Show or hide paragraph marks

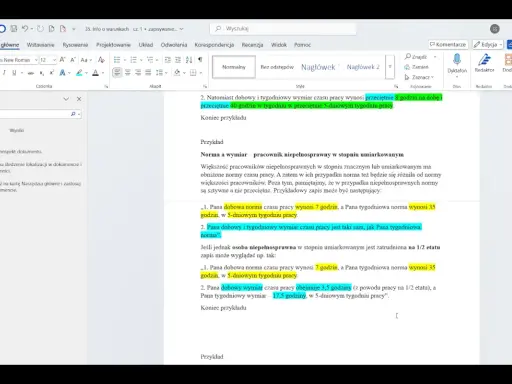200,60
